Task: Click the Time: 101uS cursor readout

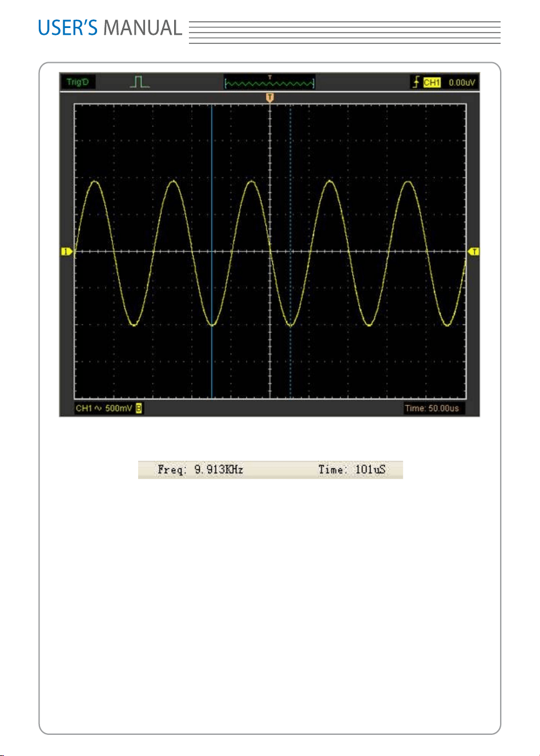Action: [352, 469]
